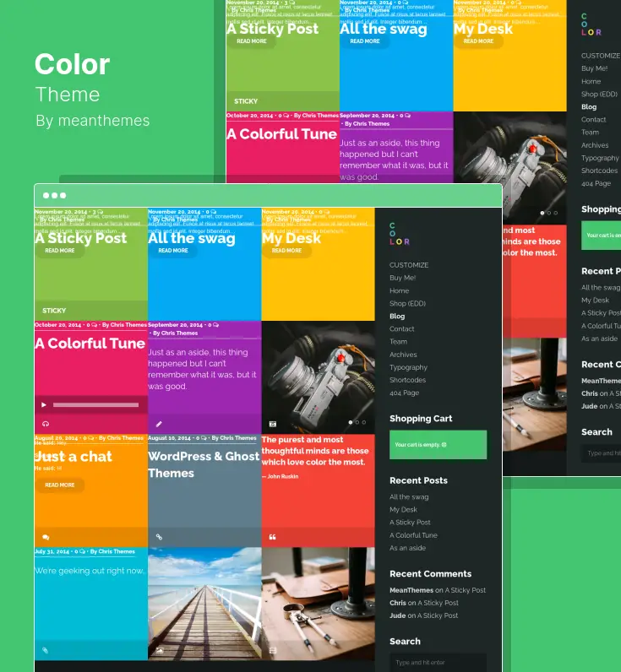The height and width of the screenshot is (672, 621).
Task: Click the COLOR logo in the front window sidebar
Action: pos(400,234)
